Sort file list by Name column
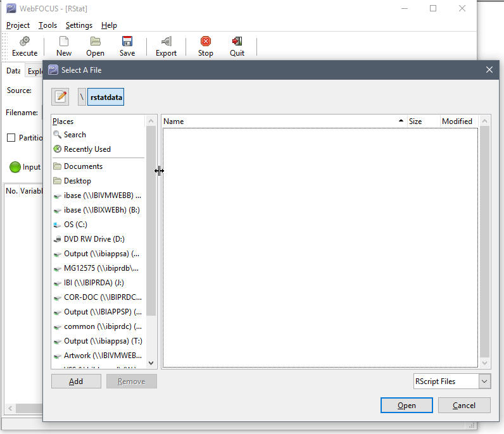Screen dimensions: 504x434 [x=284, y=121]
